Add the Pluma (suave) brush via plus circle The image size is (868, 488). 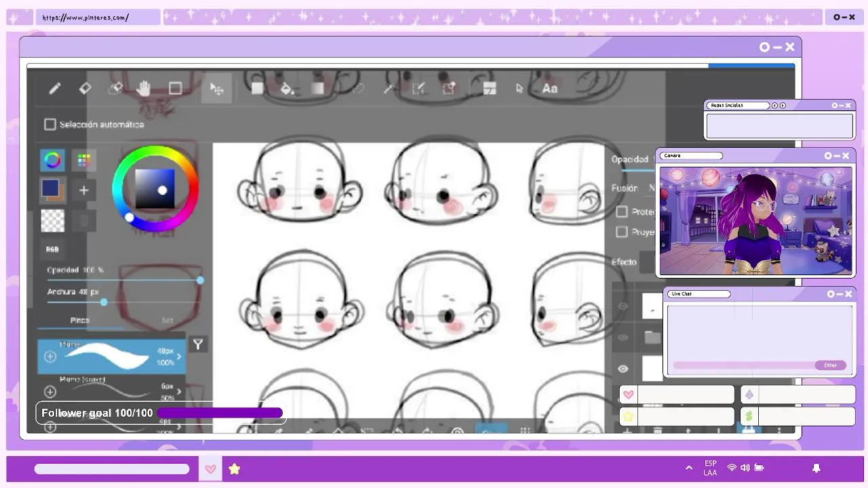[50, 391]
